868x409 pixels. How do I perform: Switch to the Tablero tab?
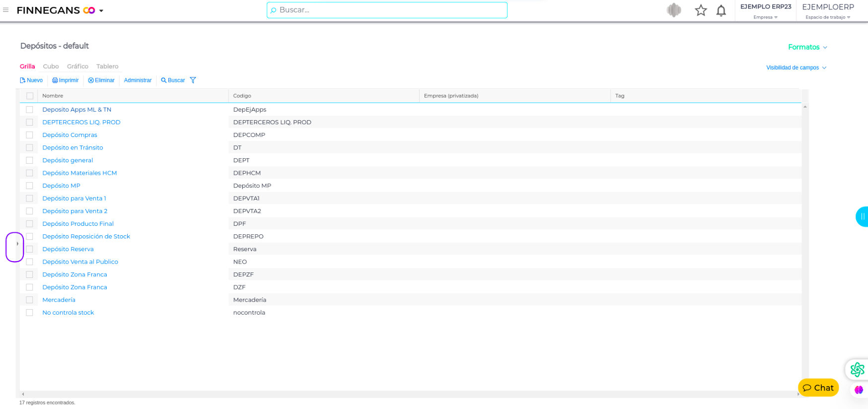click(x=107, y=66)
